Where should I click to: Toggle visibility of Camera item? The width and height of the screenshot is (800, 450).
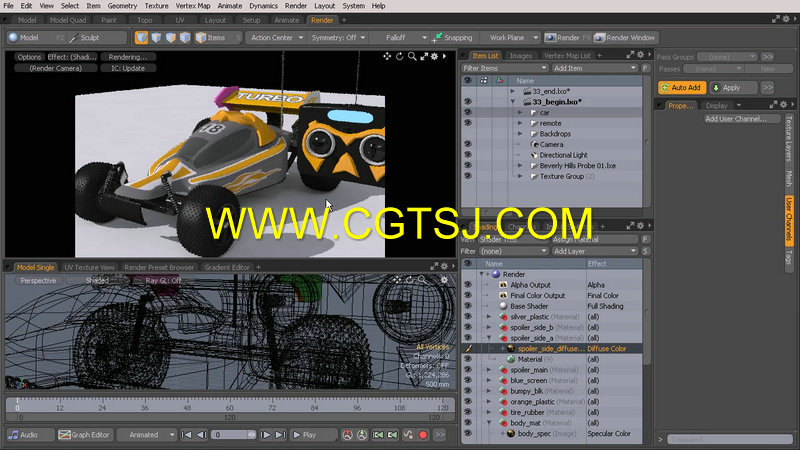[468, 144]
